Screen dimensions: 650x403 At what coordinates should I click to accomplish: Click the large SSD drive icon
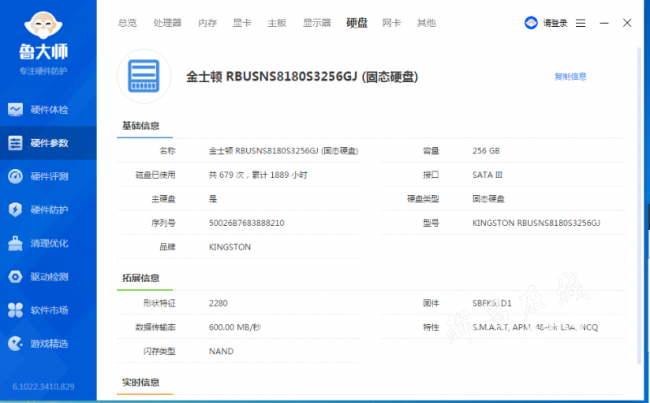[144, 76]
